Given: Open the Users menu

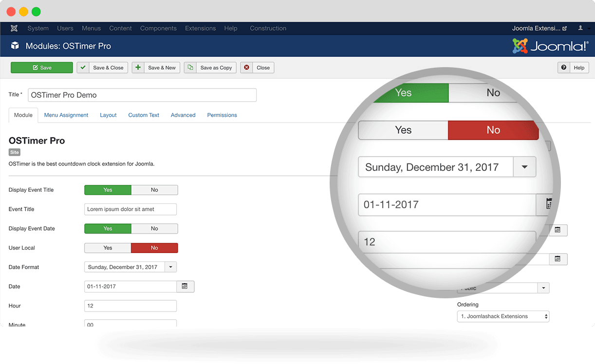Looking at the screenshot, I should [65, 28].
